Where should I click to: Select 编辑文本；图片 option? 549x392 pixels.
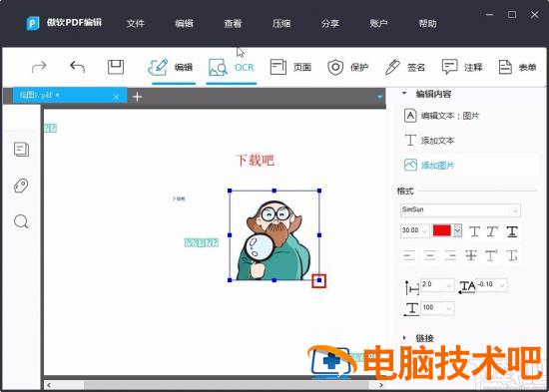click(x=441, y=116)
